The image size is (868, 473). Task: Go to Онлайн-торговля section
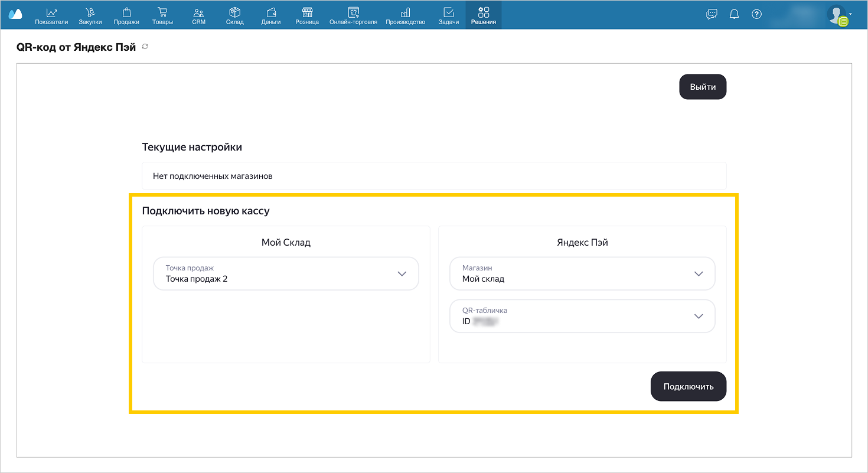[x=353, y=16]
